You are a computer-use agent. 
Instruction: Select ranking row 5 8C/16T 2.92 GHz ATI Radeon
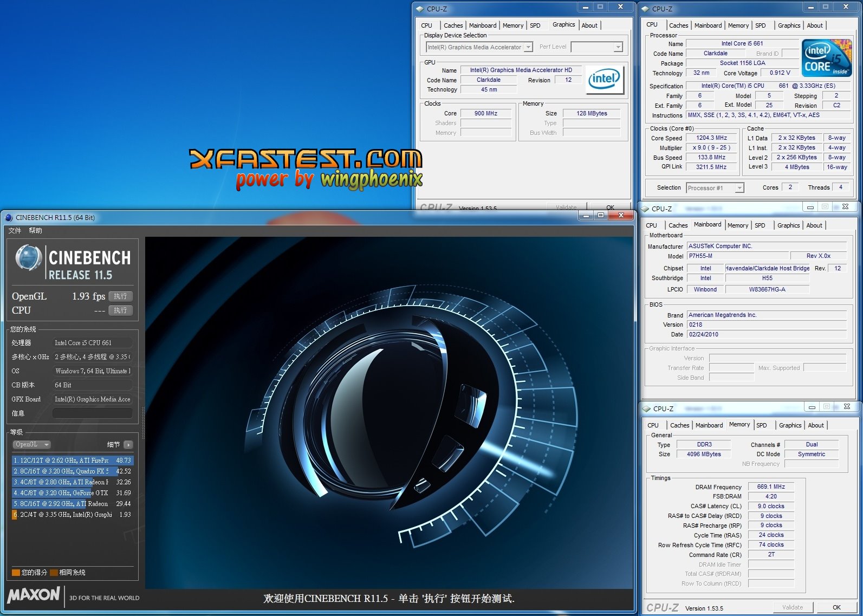pyautogui.click(x=73, y=504)
